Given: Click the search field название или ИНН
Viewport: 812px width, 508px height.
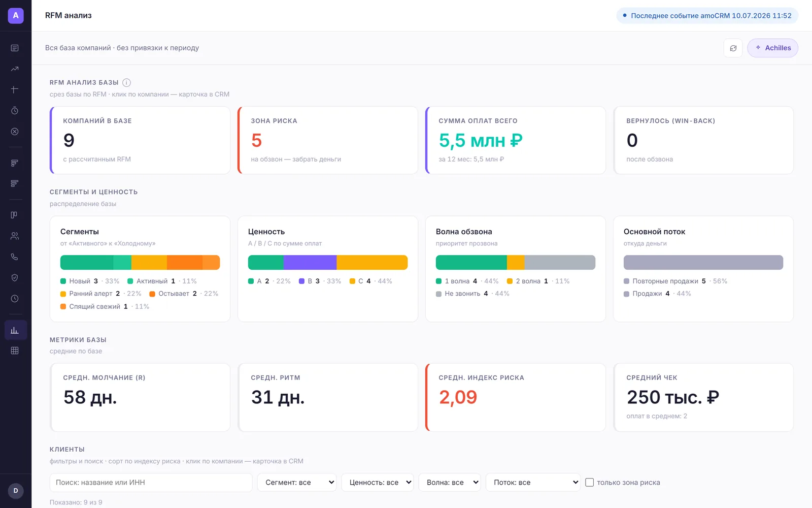Looking at the screenshot, I should [x=151, y=483].
